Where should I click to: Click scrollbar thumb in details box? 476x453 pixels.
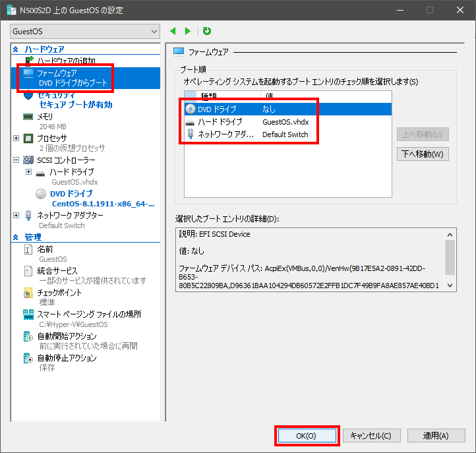(450, 257)
